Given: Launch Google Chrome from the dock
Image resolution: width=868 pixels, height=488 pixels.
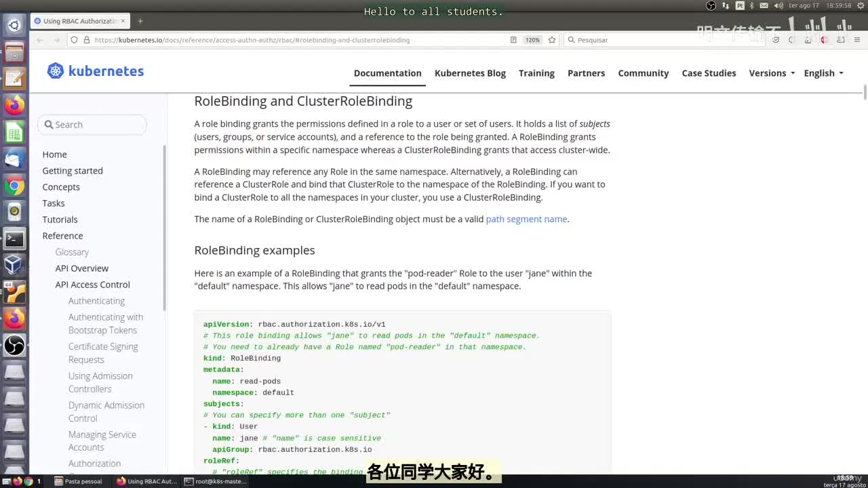Looking at the screenshot, I should [x=14, y=186].
